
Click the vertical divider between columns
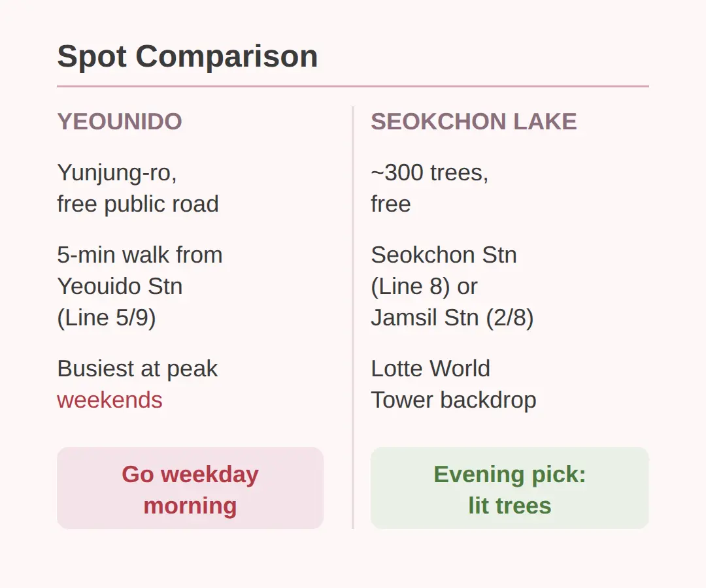point(353,318)
